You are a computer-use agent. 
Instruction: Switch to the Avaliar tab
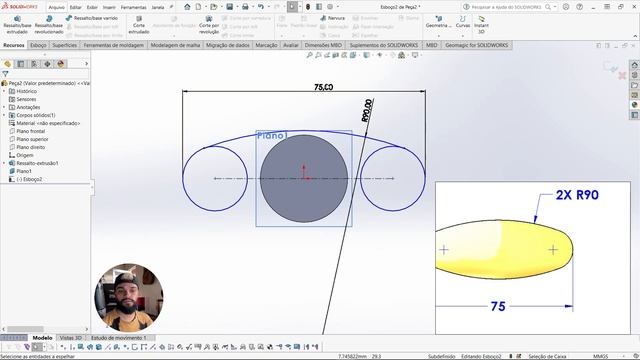(291, 45)
